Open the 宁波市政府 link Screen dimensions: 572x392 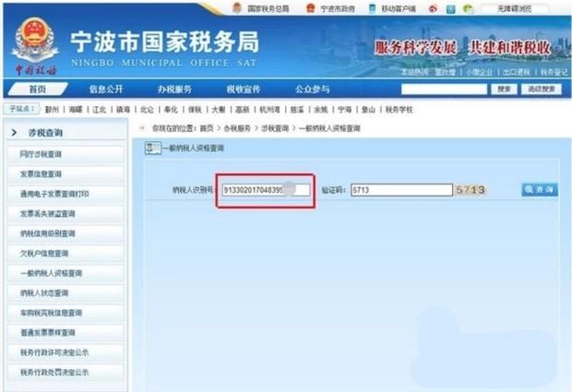(338, 8)
